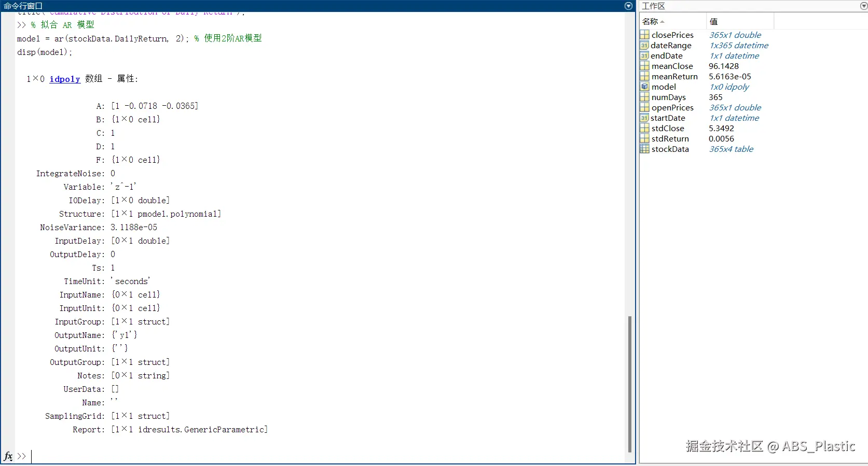
Task: Click the 1x0 idpoly value cell
Action: pos(728,87)
